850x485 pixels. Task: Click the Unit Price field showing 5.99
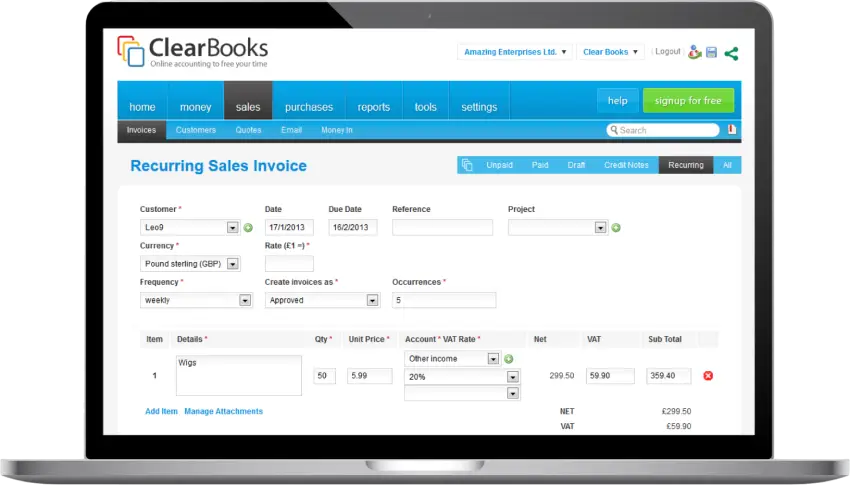(x=370, y=376)
